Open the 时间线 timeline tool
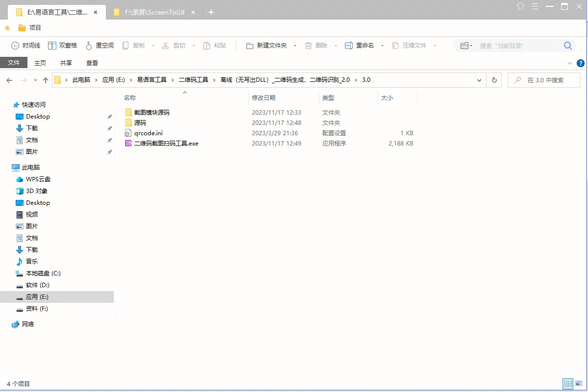 (25, 46)
